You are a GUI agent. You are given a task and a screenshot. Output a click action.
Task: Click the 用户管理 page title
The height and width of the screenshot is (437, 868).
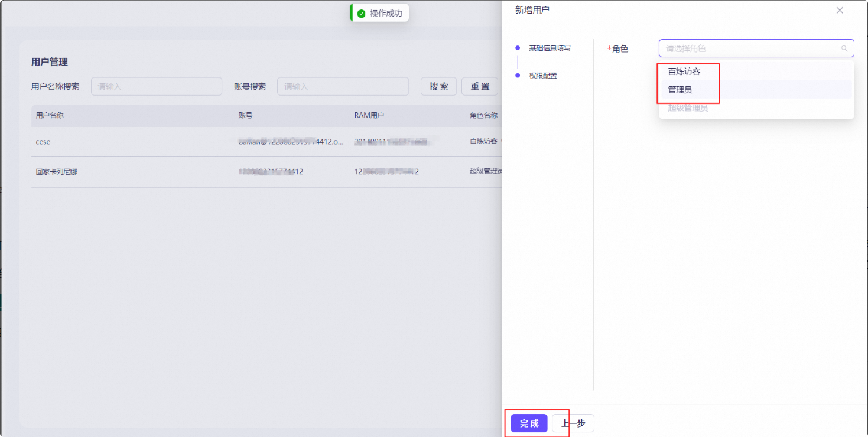(x=50, y=62)
